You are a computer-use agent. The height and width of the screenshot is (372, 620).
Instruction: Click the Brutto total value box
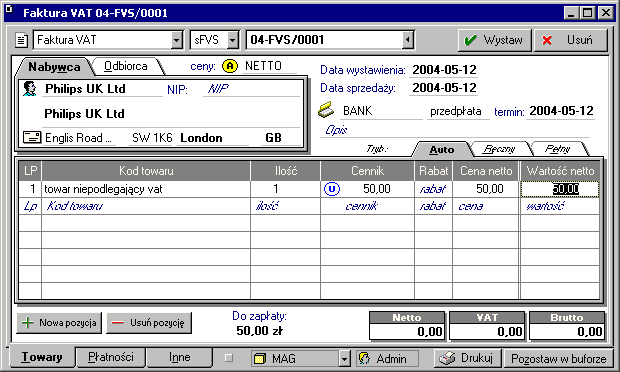click(567, 332)
